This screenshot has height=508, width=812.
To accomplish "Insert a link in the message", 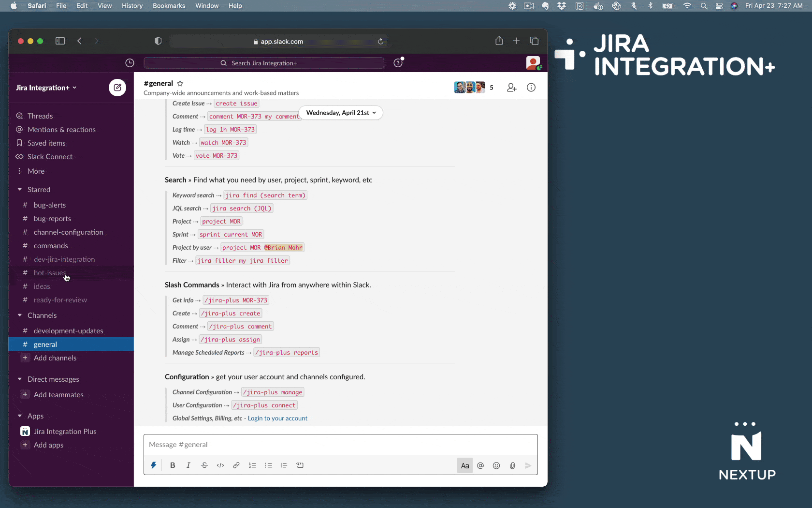I will [x=236, y=465].
